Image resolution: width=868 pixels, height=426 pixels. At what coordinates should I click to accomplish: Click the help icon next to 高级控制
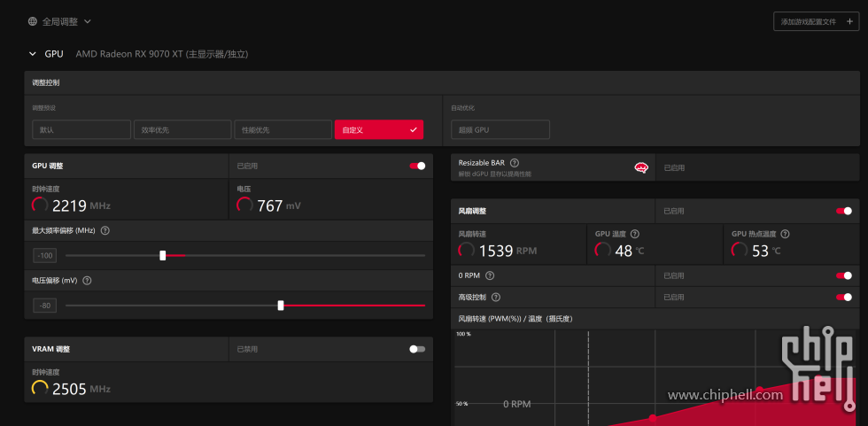[495, 297]
